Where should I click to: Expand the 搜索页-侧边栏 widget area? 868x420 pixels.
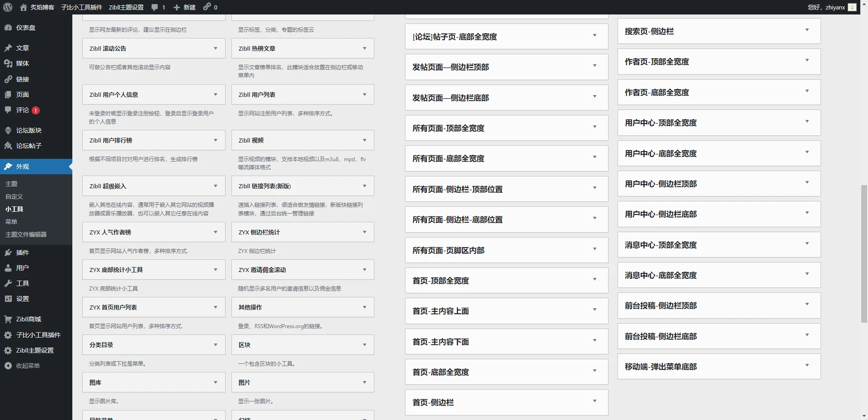[807, 30]
